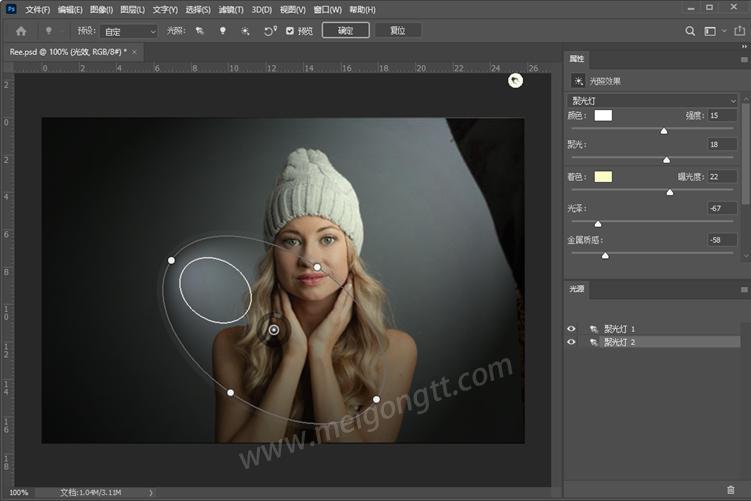Open the search magnifier icon
Screen dimensions: 751x501
click(x=690, y=31)
